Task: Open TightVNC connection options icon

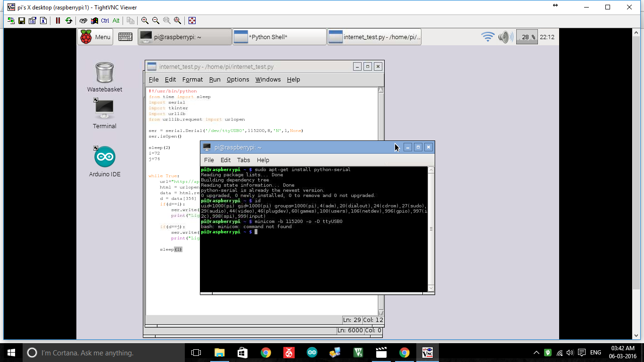Action: click(33, 21)
